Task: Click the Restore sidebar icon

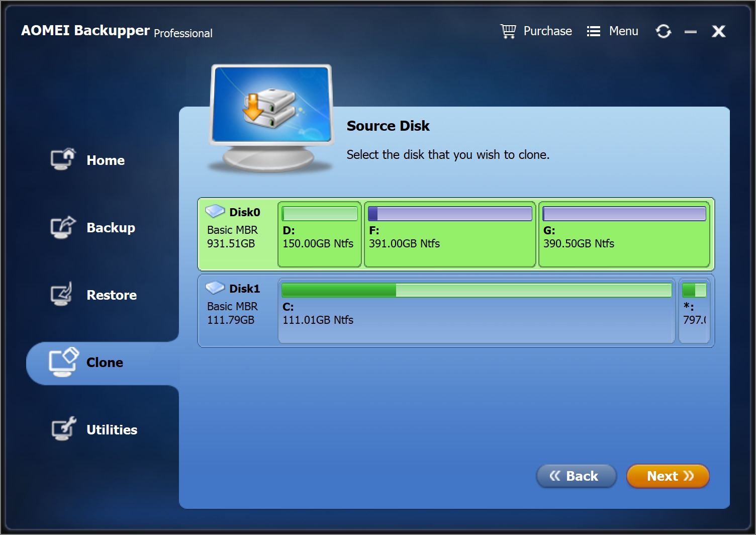Action: tap(62, 294)
